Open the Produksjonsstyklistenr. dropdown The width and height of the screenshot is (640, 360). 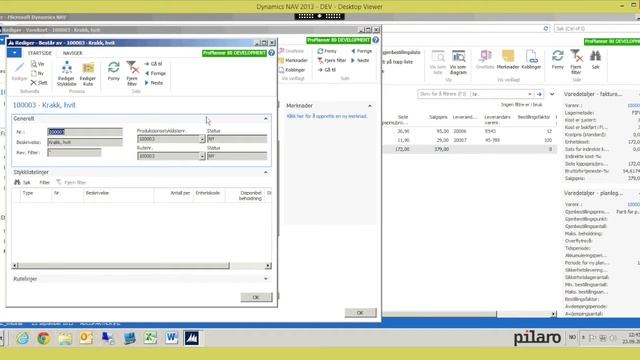(202, 139)
